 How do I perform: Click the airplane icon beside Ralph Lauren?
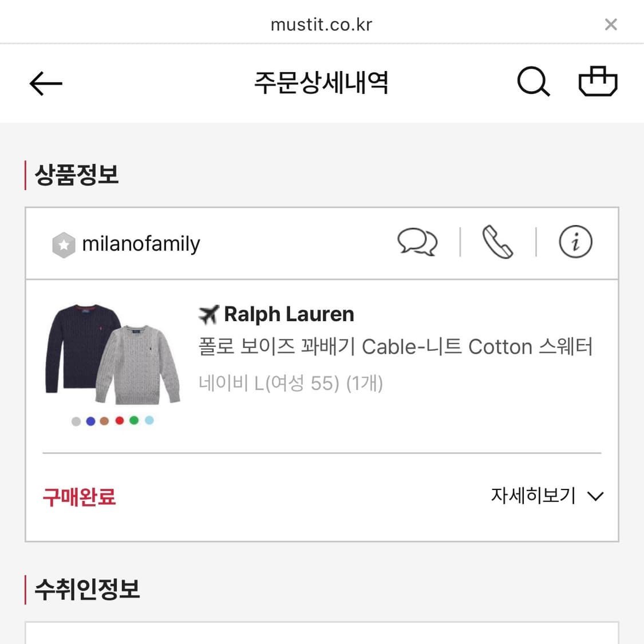click(x=209, y=314)
